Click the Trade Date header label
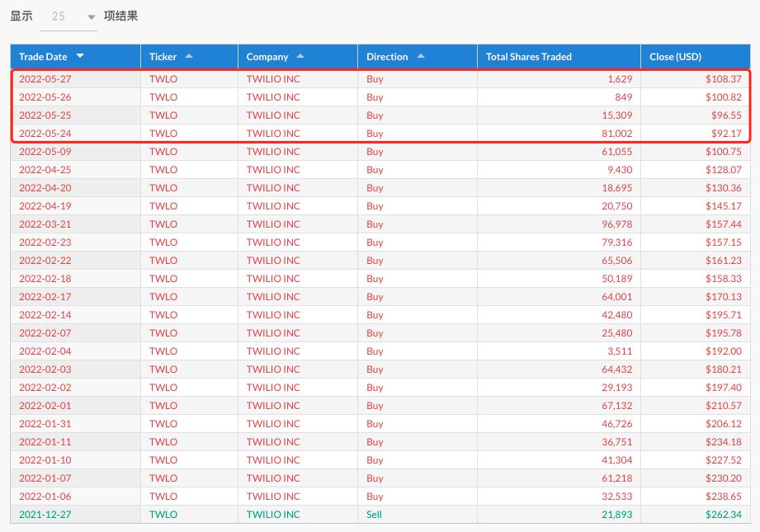The width and height of the screenshot is (760, 532). (x=43, y=57)
